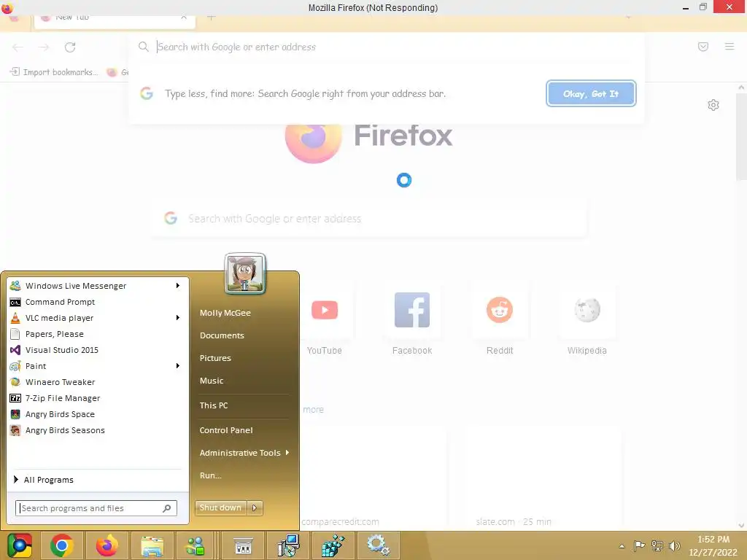Go forward in Firefox
The height and width of the screenshot is (560, 747).
[x=44, y=47]
